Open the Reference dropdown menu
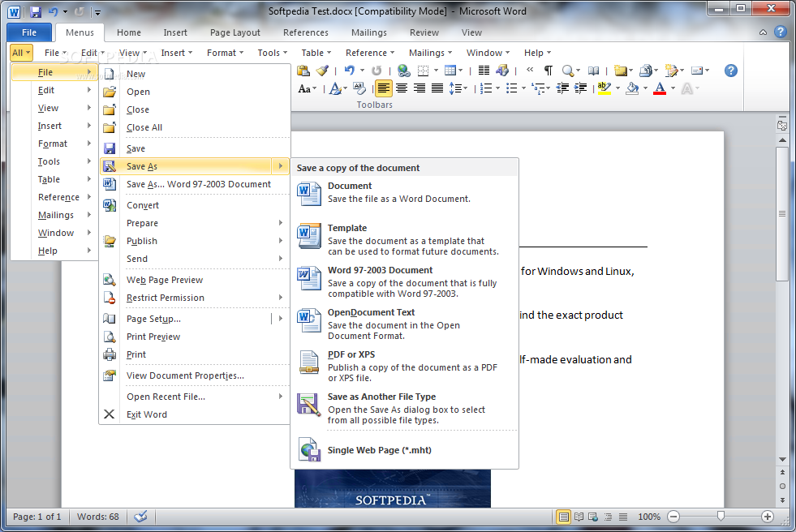The height and width of the screenshot is (532, 796). [x=369, y=53]
